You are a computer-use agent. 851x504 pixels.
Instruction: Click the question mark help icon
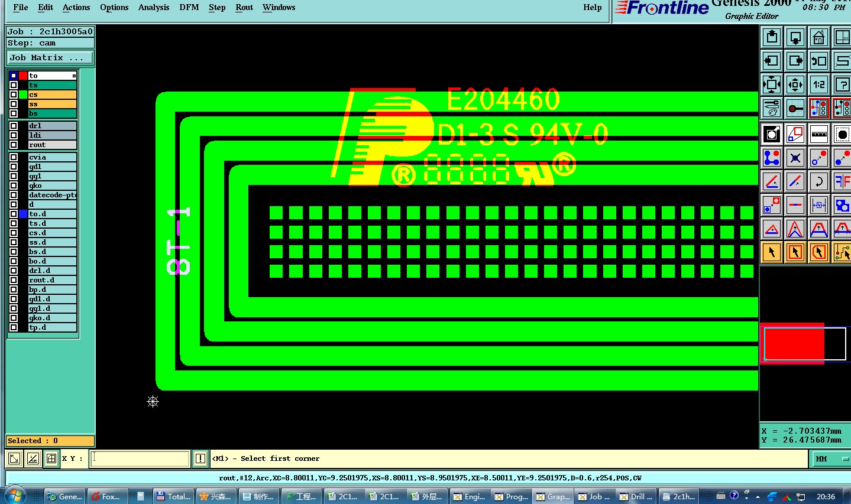click(x=842, y=84)
